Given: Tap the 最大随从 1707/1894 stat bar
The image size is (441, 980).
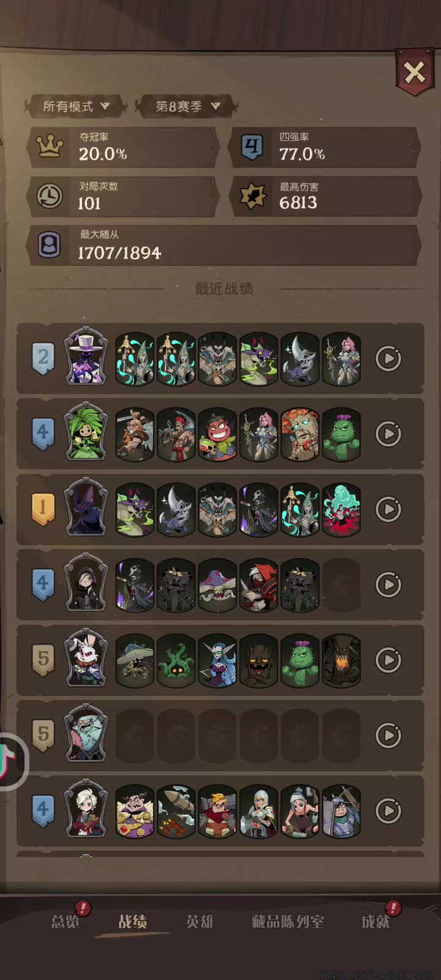Looking at the screenshot, I should click(x=223, y=245).
